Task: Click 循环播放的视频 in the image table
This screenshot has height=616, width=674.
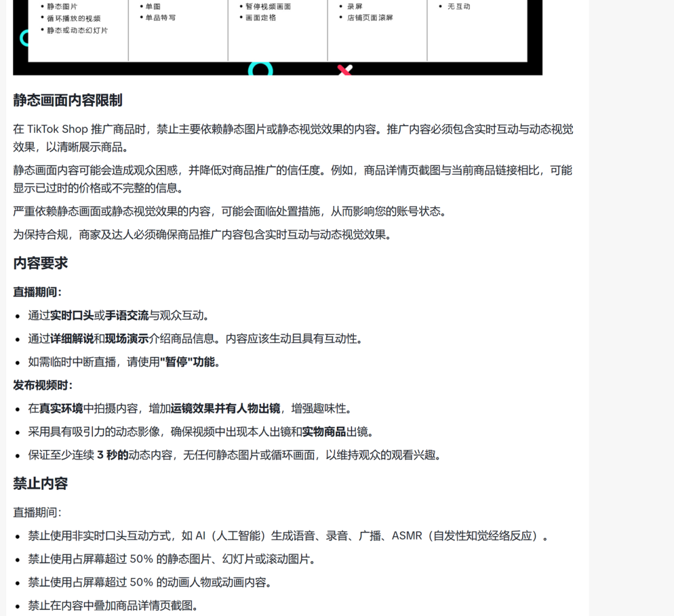Action: pos(74,19)
